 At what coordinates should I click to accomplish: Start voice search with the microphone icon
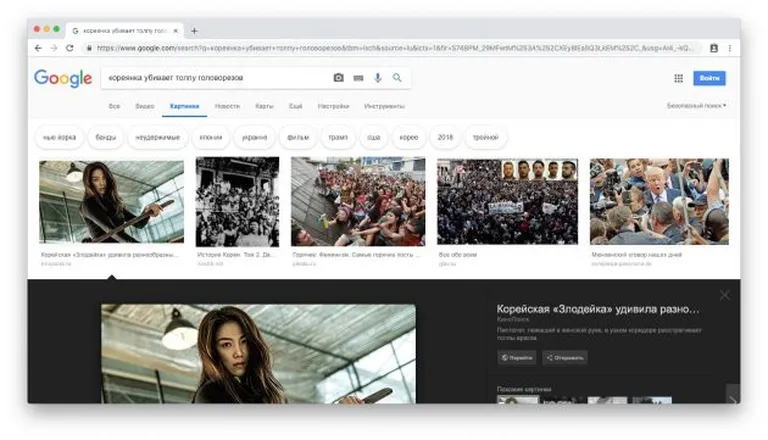[x=378, y=78]
